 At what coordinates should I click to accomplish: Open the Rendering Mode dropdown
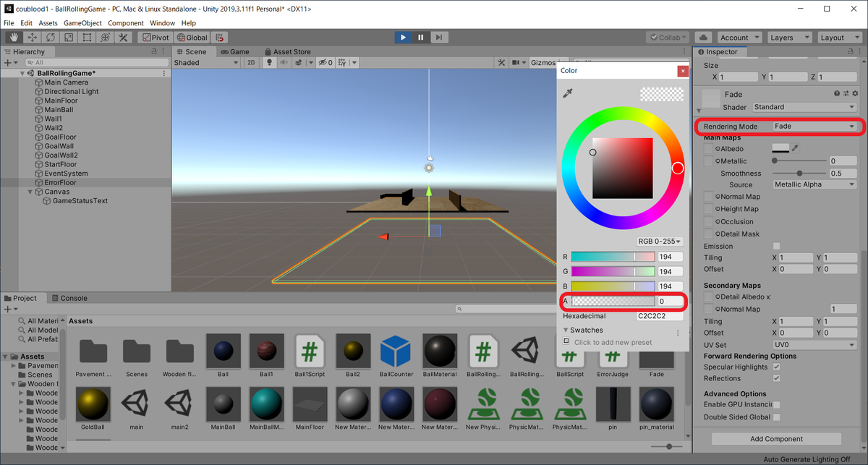coord(814,126)
